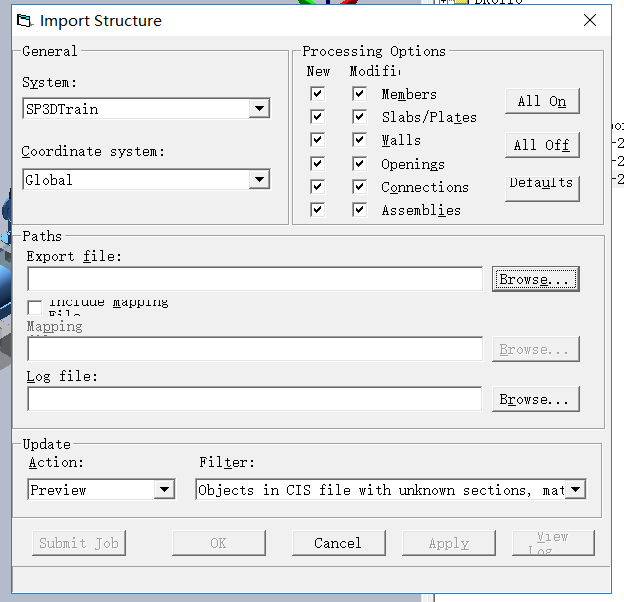Toggle the New Openings checkbox
The height and width of the screenshot is (602, 624).
[x=318, y=164]
